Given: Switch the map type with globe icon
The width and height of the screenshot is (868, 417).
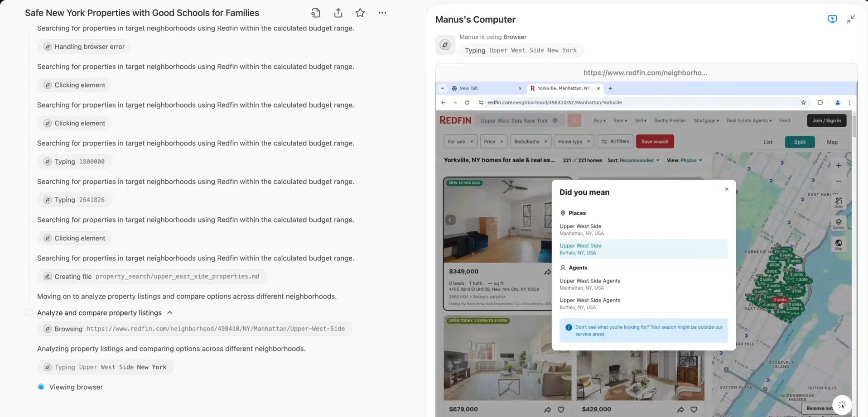Looking at the screenshot, I should pyautogui.click(x=839, y=244).
